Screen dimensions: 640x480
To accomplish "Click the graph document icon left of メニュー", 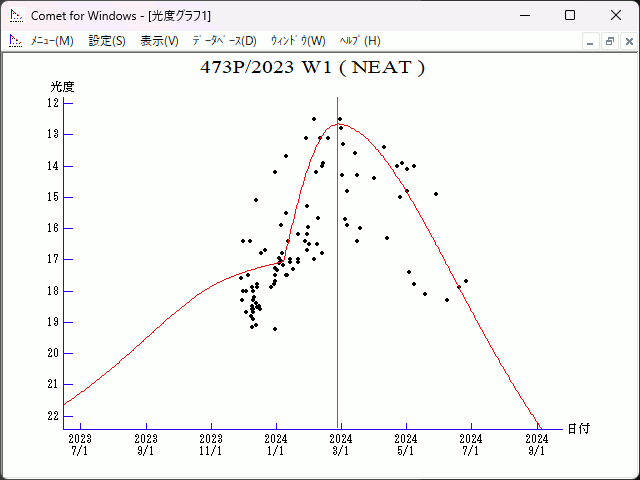I will [14, 41].
